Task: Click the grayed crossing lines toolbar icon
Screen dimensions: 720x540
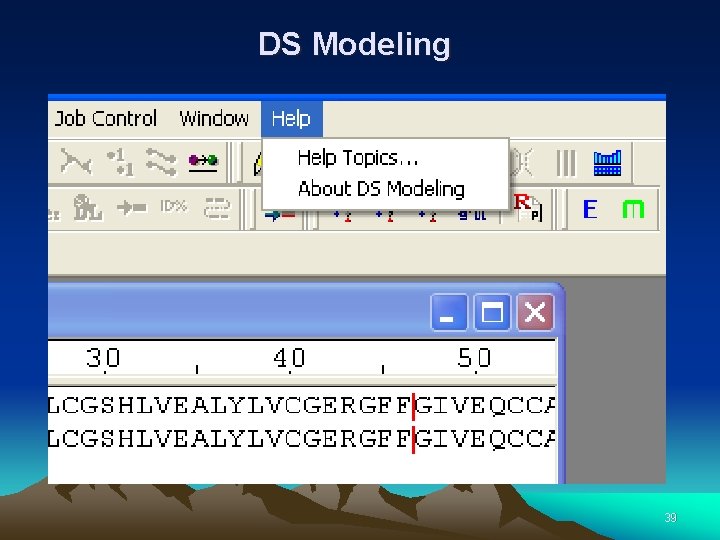Action: coord(76,162)
